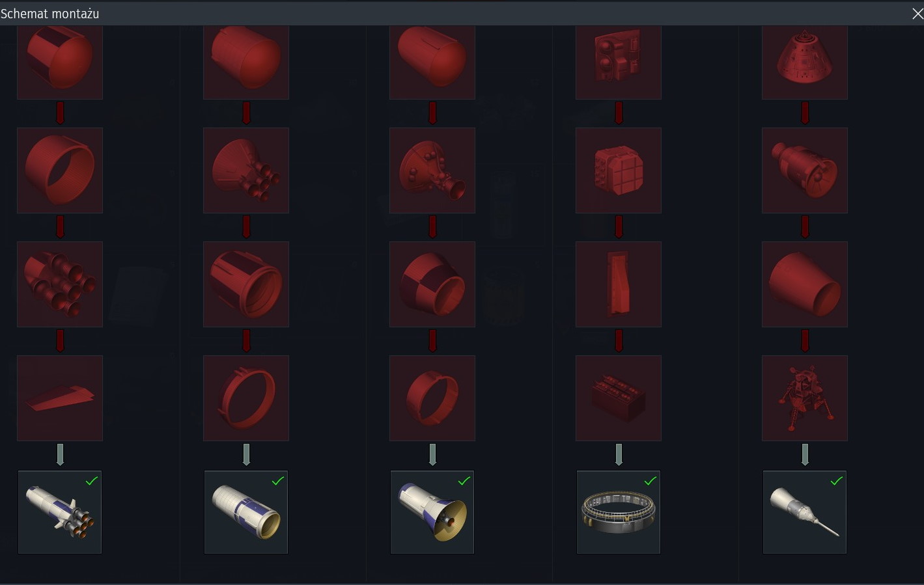This screenshot has height=585, width=924.
Task: Click the completed instrument ring assembly
Action: (619, 512)
